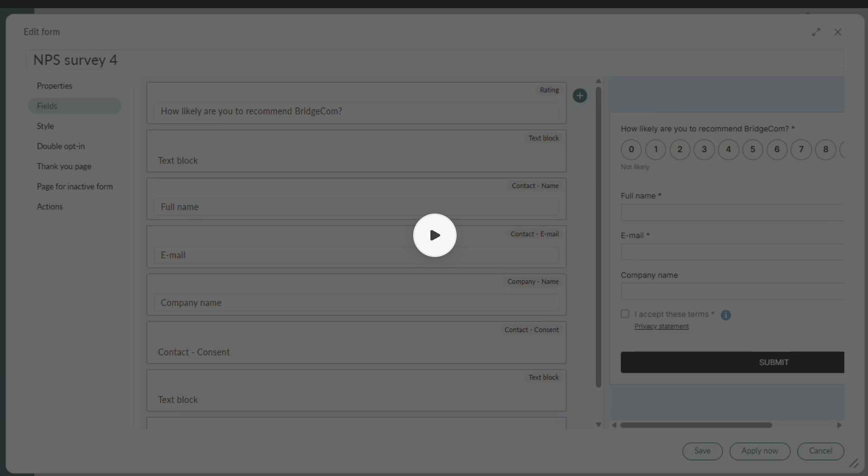Open the info icon beside accept terms
The image size is (868, 476).
coord(725,315)
